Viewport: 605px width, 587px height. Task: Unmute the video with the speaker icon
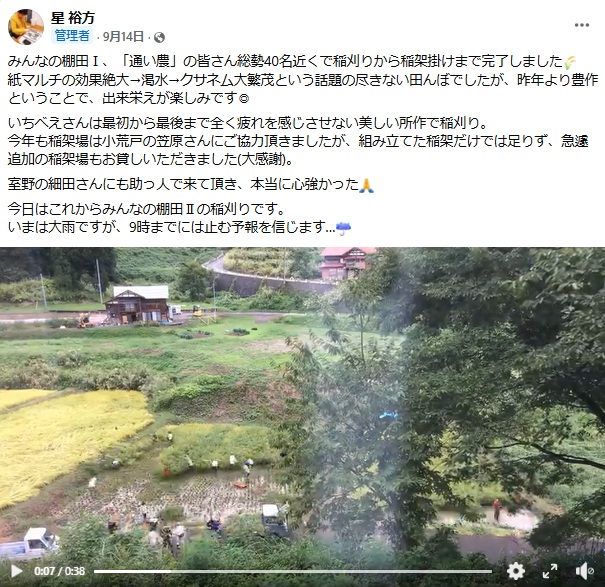tap(584, 571)
